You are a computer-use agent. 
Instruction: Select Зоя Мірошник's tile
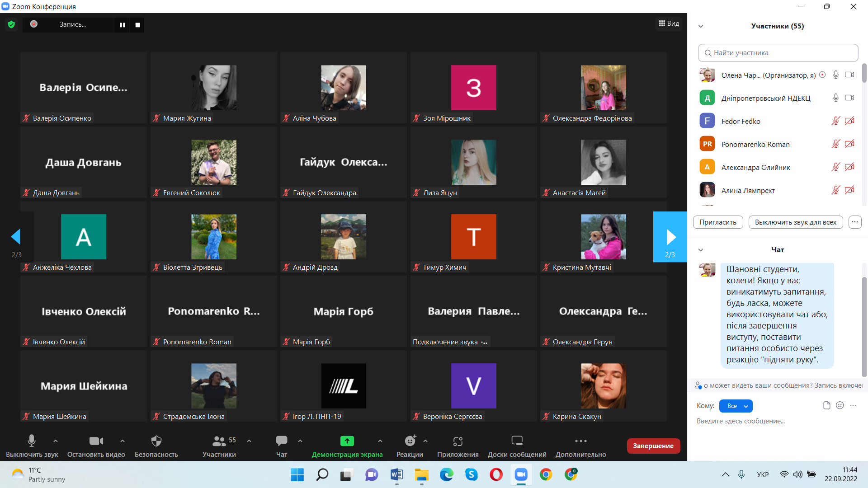click(x=473, y=88)
